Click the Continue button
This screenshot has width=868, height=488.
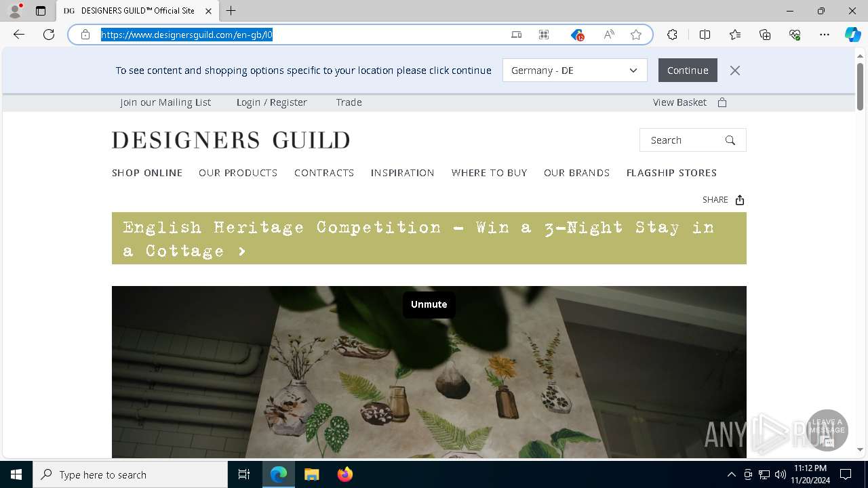pos(688,70)
